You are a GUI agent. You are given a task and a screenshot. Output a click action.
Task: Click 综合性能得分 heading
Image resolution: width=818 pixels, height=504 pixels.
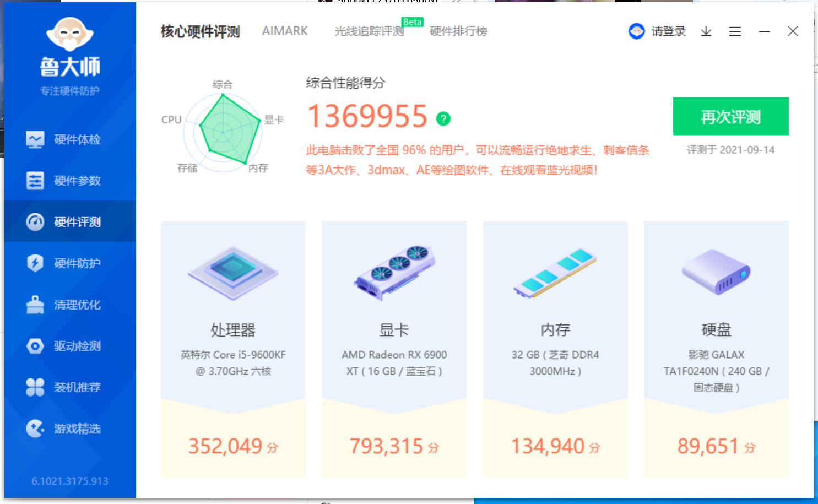click(346, 83)
